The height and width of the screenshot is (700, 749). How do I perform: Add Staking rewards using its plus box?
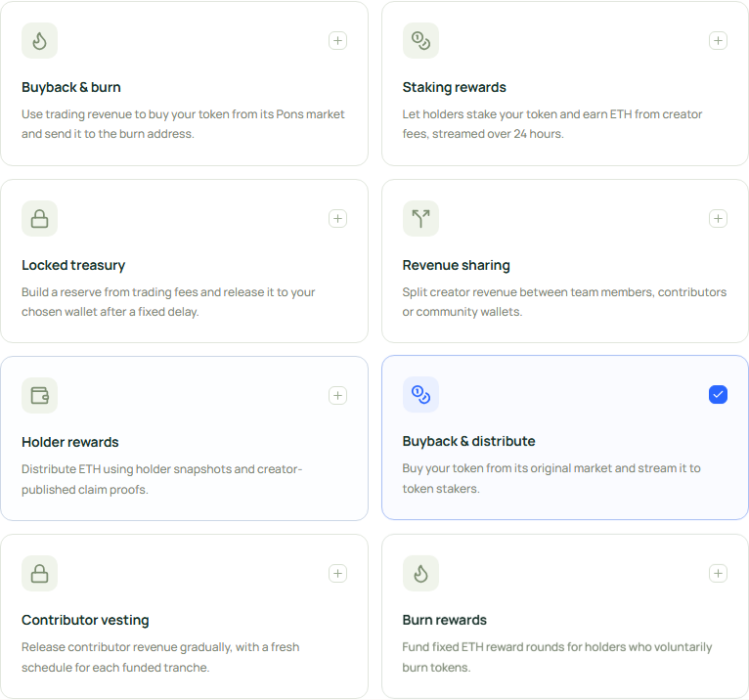click(x=718, y=41)
